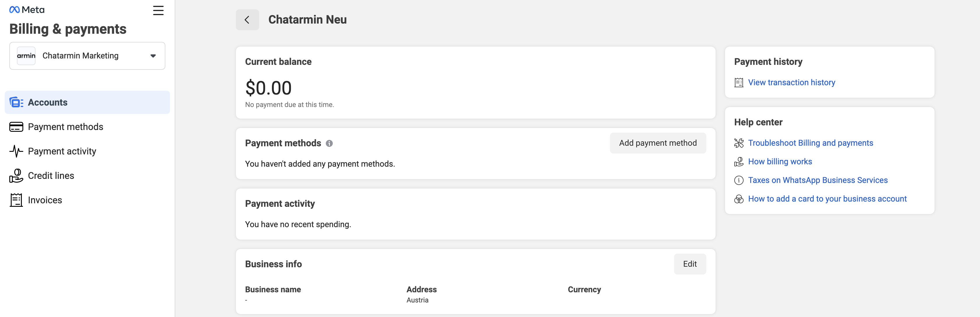Click the Add payment method button
Viewport: 980px width, 317px height.
point(657,143)
